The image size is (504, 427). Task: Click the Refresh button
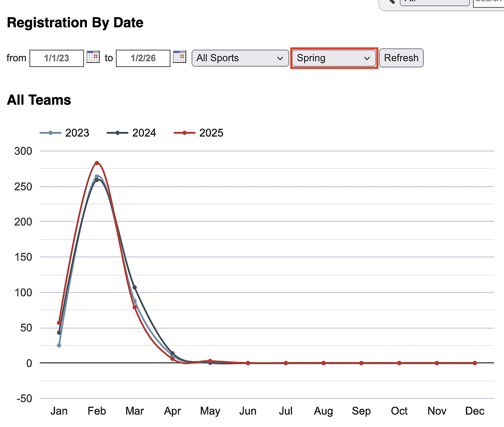coord(401,58)
